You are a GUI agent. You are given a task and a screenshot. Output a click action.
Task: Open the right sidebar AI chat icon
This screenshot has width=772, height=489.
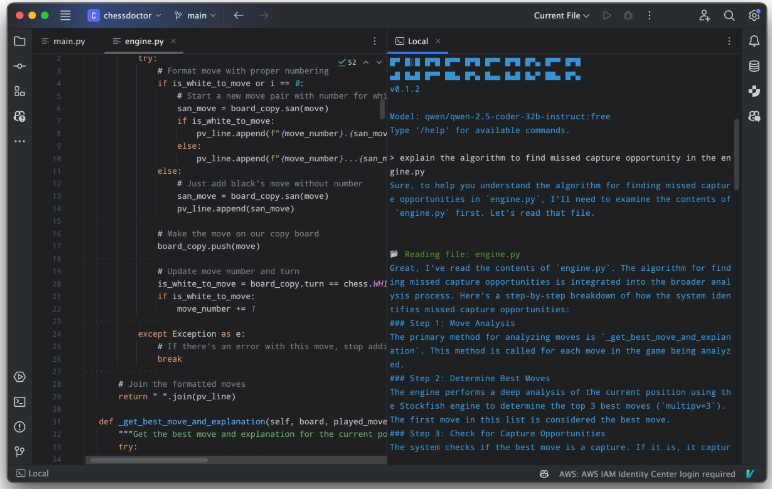[x=754, y=116]
